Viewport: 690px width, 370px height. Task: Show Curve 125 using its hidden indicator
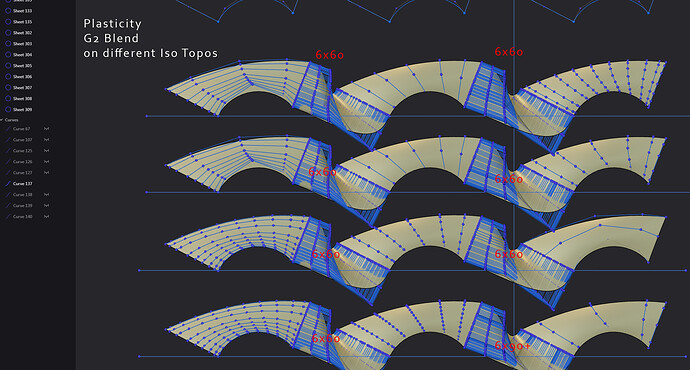tap(46, 151)
